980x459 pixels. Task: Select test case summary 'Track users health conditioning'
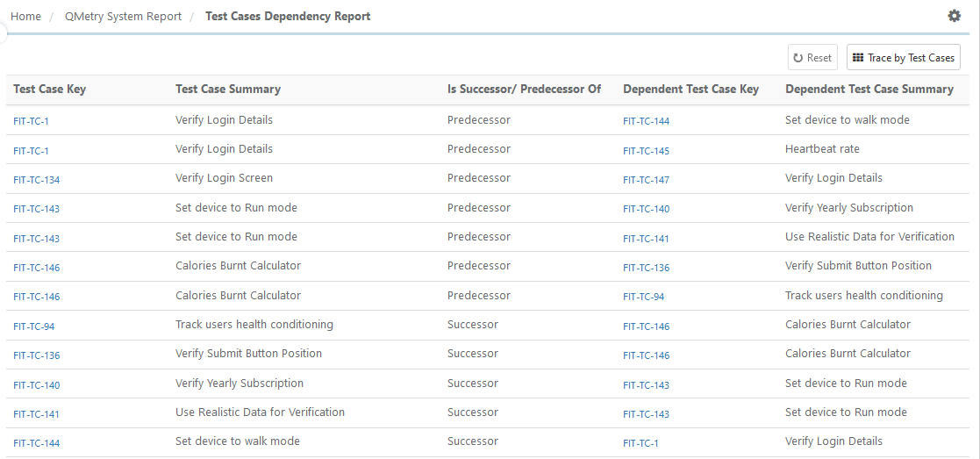(x=254, y=325)
